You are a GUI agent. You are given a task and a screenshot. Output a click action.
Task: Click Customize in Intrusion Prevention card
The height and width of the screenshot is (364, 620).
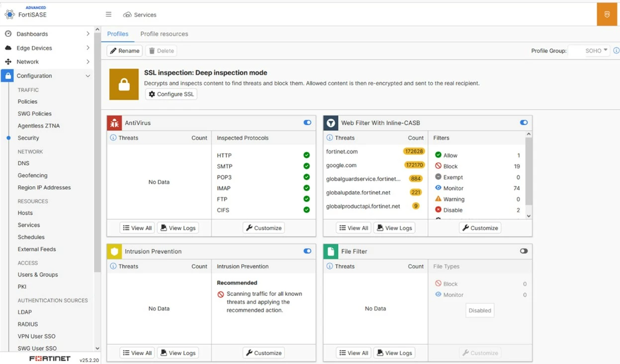tap(264, 353)
